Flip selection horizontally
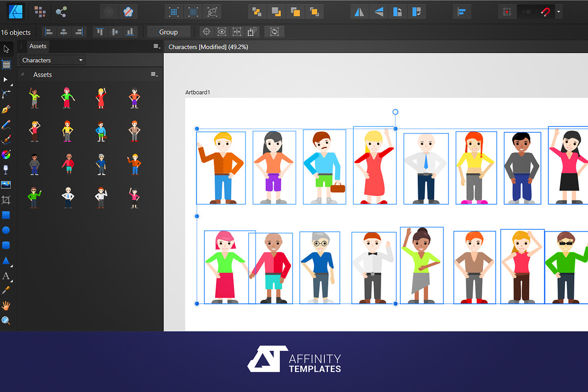This screenshot has width=588, height=392. pos(360,11)
